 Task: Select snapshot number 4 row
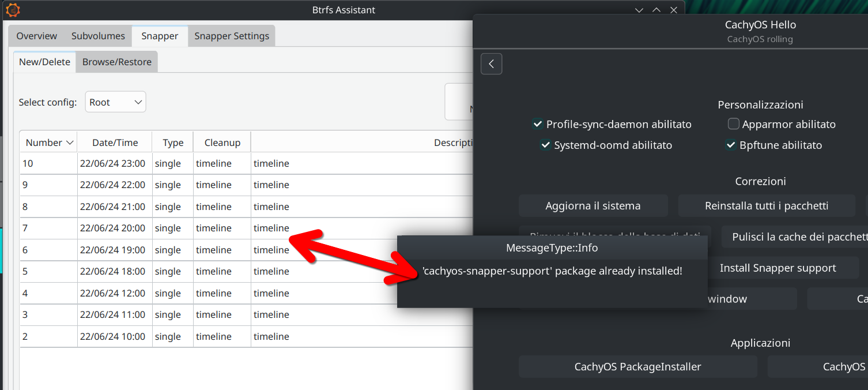click(x=247, y=293)
